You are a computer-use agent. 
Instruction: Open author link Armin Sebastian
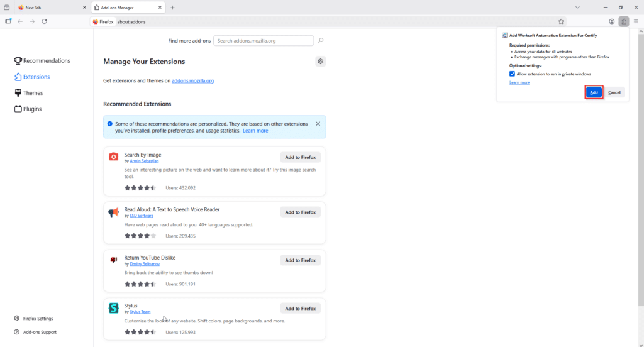pos(144,161)
